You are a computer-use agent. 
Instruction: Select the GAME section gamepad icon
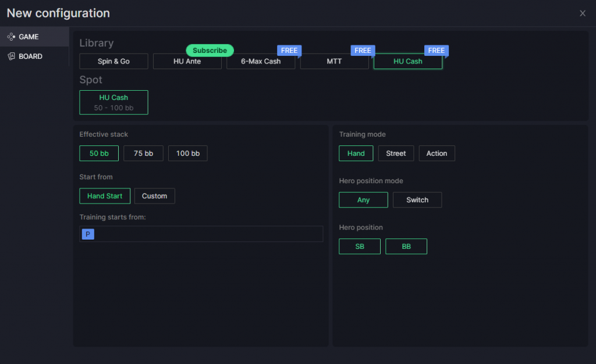click(10, 36)
